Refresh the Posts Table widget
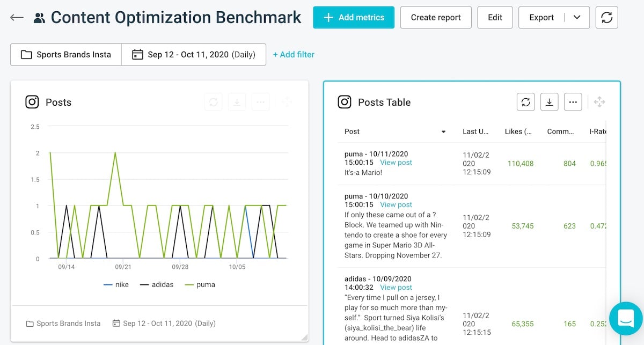The width and height of the screenshot is (644, 345). 526,102
